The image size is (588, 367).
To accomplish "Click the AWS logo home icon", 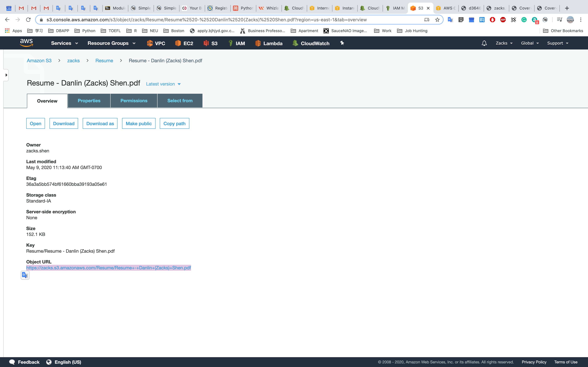I will pyautogui.click(x=26, y=43).
